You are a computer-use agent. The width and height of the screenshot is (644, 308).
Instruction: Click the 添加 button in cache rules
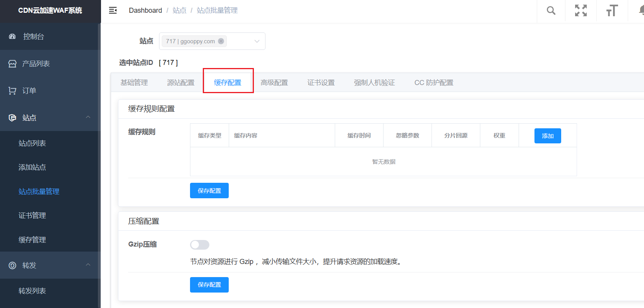547,136
